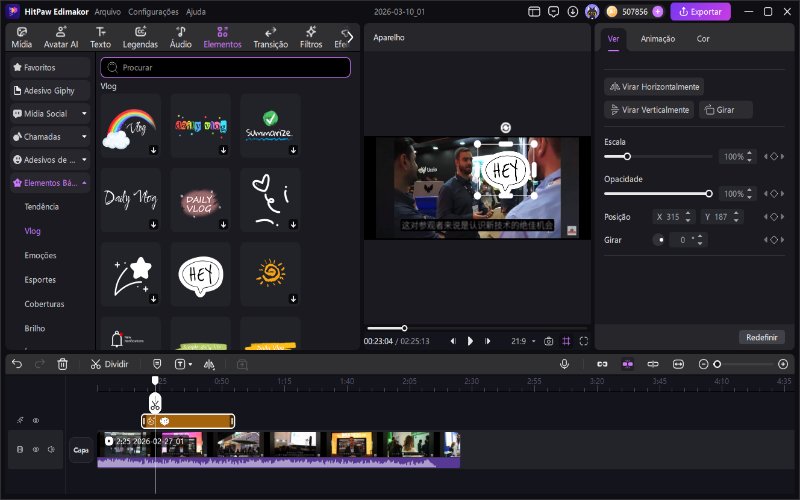This screenshot has width=800, height=500.
Task: Mute the main video track audio
Action: 50,450
